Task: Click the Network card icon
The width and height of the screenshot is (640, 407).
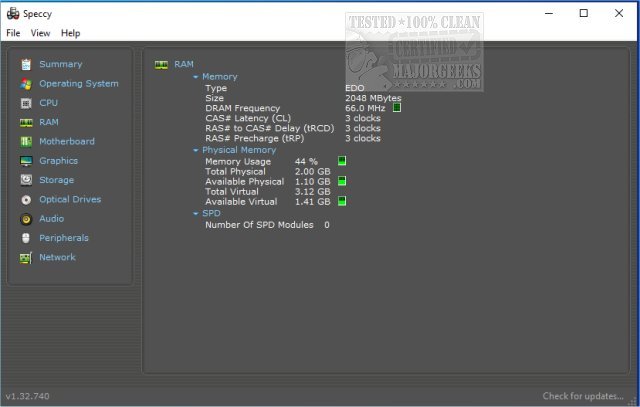Action: [x=26, y=258]
